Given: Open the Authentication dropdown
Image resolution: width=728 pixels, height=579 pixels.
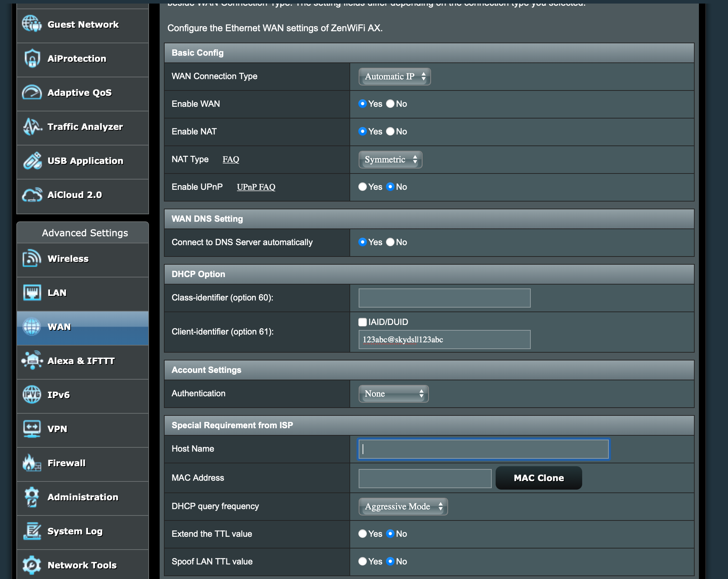Looking at the screenshot, I should [393, 393].
